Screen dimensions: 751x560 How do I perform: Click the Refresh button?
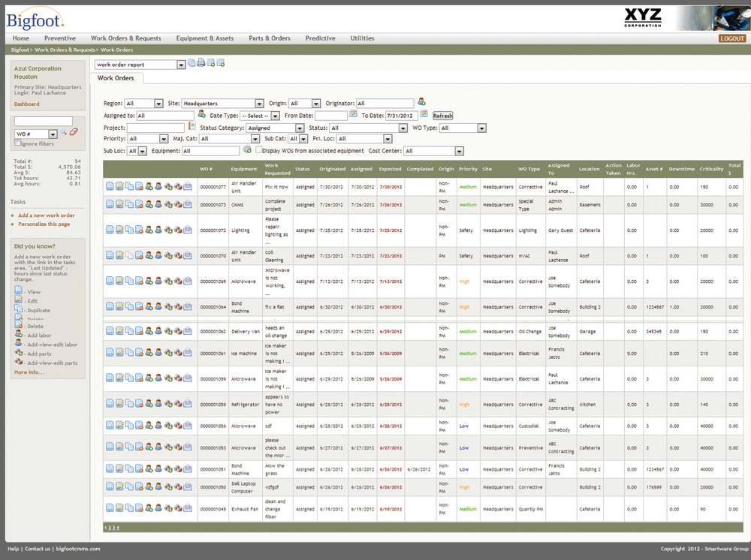(442, 116)
